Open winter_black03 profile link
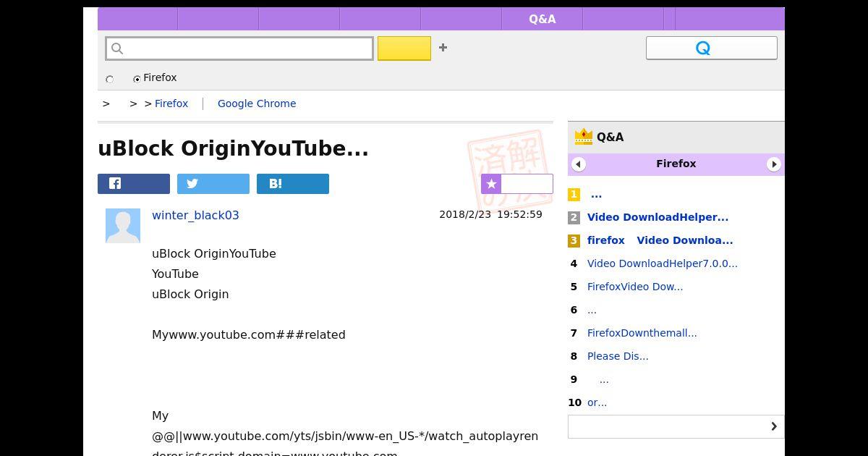868x456 pixels. tap(195, 215)
